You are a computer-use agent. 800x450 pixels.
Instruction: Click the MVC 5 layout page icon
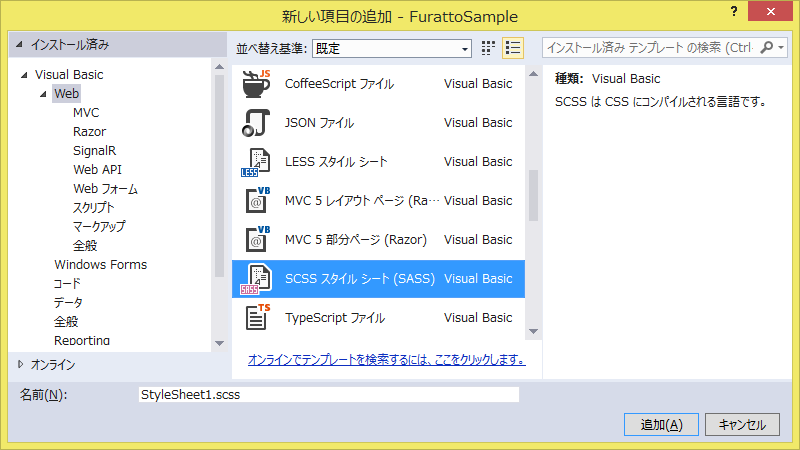(x=257, y=201)
